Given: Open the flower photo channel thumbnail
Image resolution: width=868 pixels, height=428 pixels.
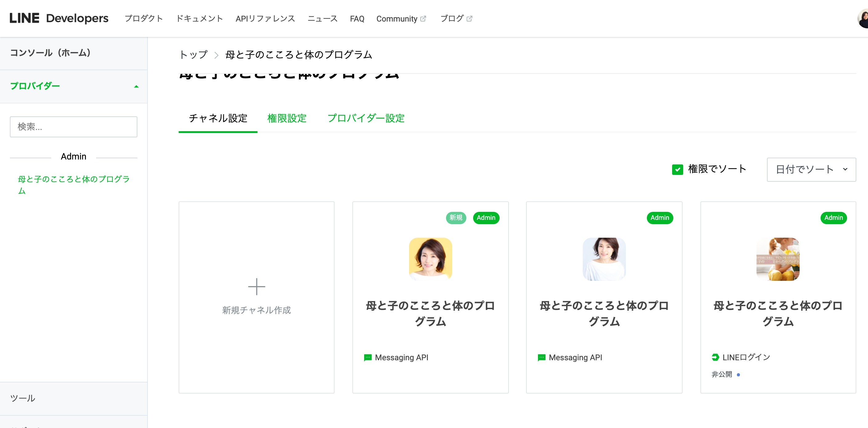Looking at the screenshot, I should point(778,259).
